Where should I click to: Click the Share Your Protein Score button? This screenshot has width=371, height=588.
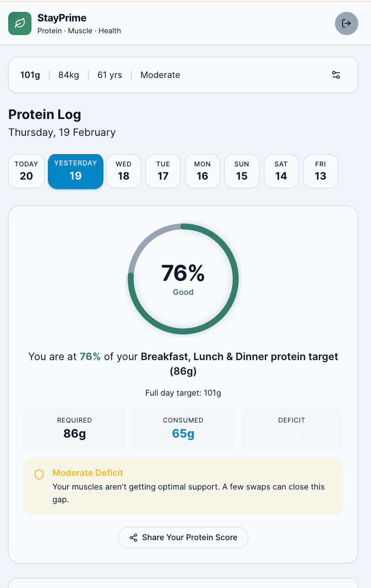(x=183, y=538)
